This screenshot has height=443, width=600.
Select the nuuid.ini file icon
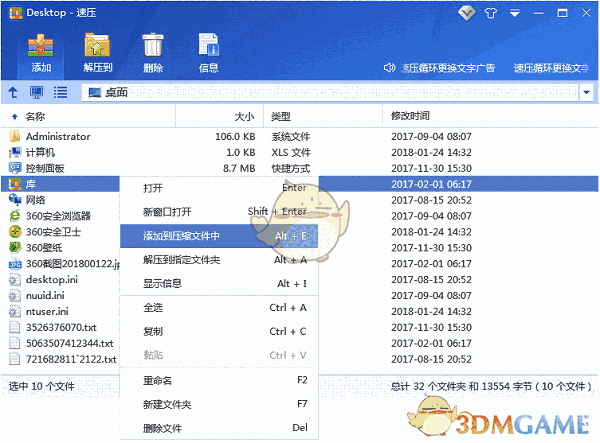pyautogui.click(x=15, y=296)
